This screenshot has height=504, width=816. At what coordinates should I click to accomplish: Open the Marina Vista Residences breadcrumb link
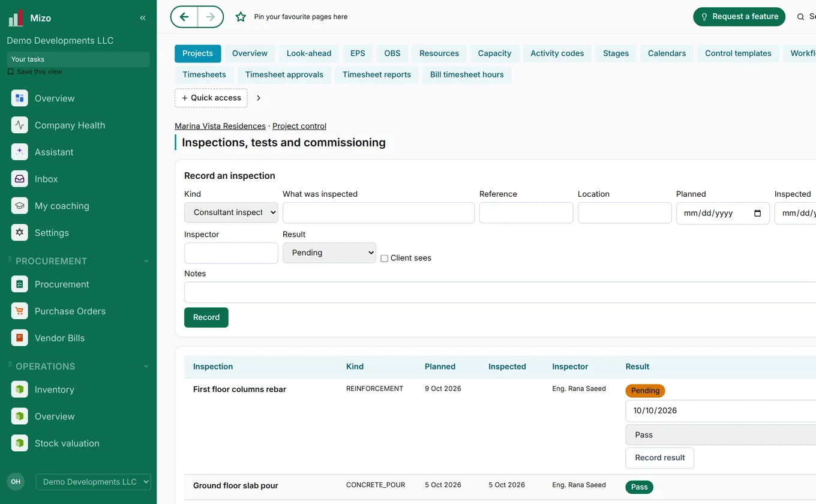click(220, 126)
